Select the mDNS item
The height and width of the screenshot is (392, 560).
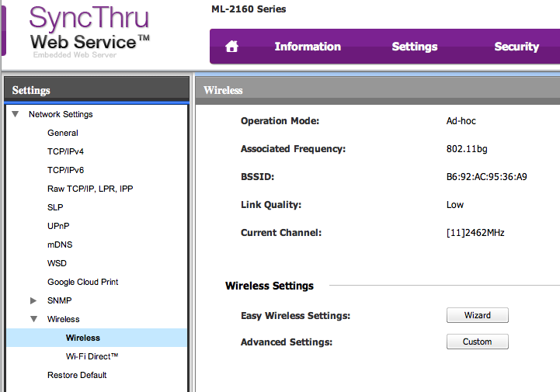coord(60,245)
